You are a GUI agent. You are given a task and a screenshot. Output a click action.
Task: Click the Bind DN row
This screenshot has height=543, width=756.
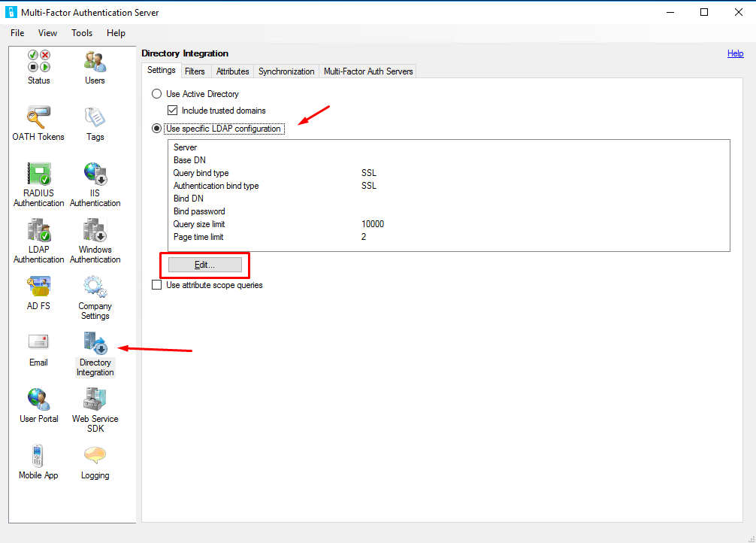point(449,199)
